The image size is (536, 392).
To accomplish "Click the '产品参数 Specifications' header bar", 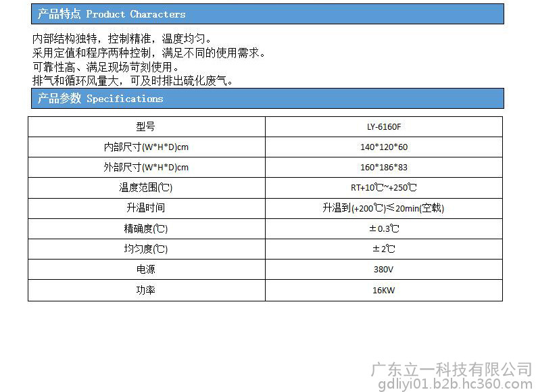I will tap(267, 99).
